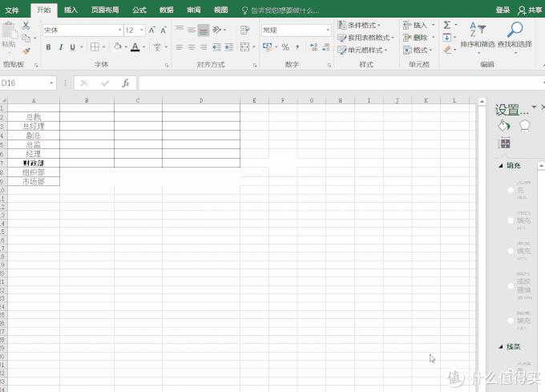Open the font name dropdown 宋体
This screenshot has width=545, height=392.
[119, 30]
